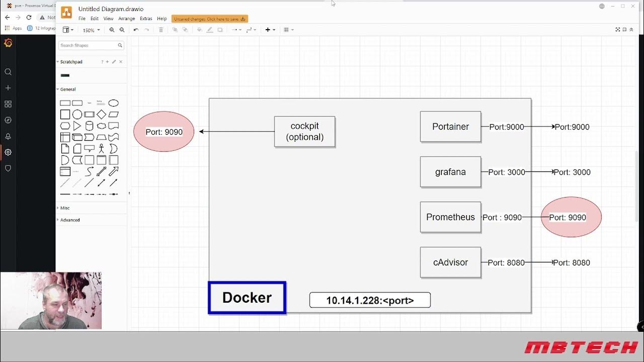This screenshot has width=644, height=362.
Task: Open the Extras menu
Action: pyautogui.click(x=146, y=19)
